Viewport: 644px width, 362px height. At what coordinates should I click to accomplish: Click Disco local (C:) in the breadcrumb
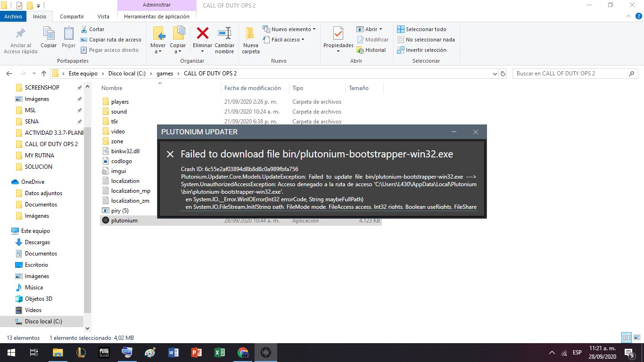(x=127, y=74)
